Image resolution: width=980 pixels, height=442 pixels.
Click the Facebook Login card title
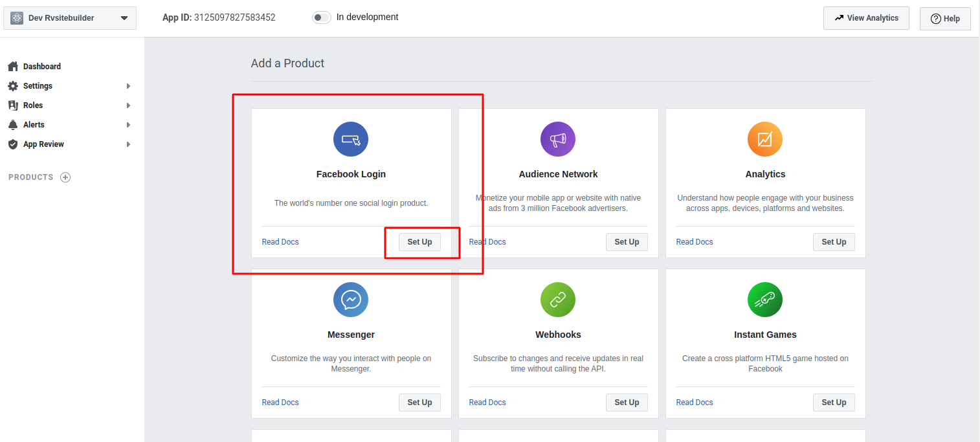[351, 174]
